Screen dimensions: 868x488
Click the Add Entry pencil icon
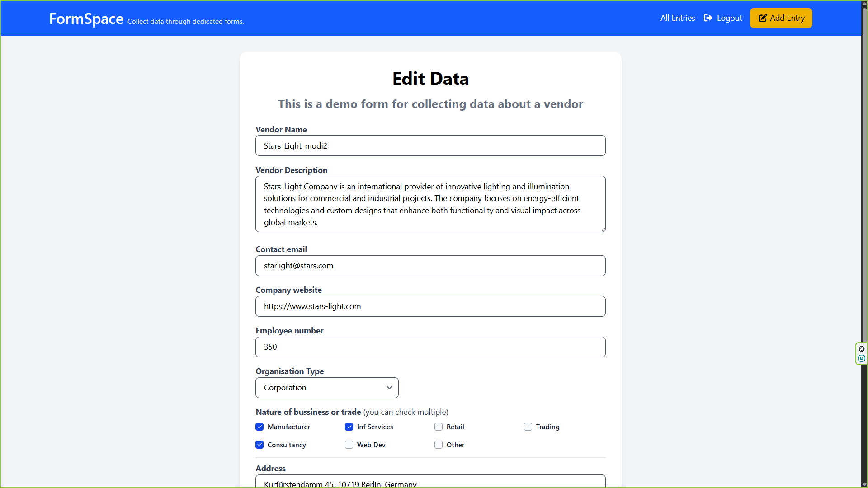point(763,18)
